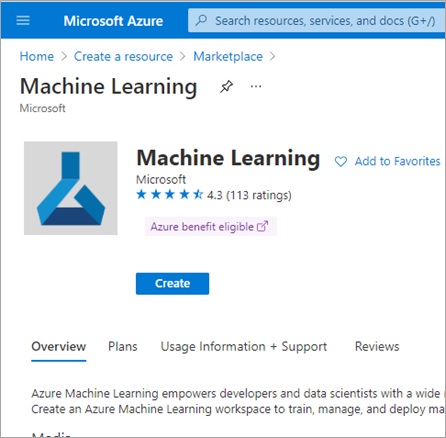Click Add to Favorites link

click(x=397, y=161)
